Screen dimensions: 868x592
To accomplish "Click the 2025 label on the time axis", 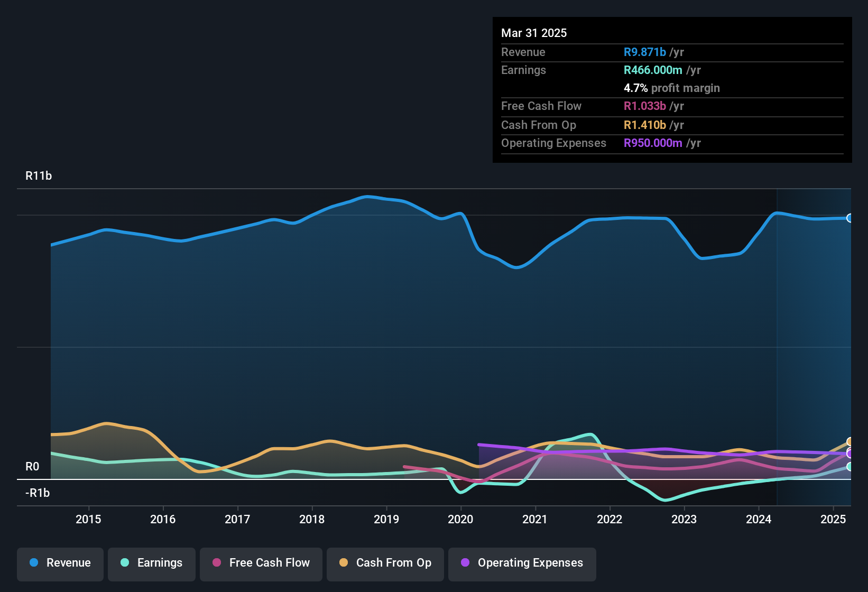I will (834, 519).
